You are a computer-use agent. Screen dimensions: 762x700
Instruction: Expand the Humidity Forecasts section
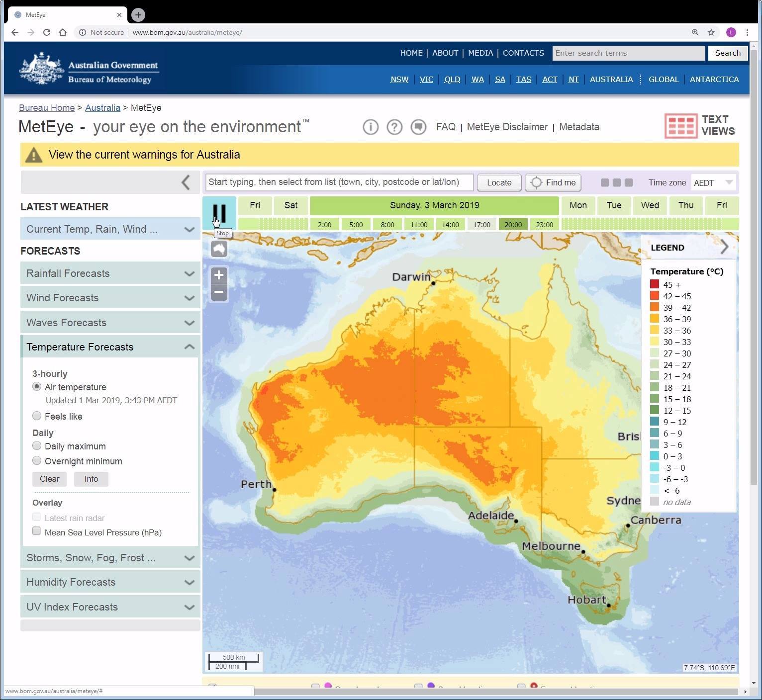pos(110,582)
